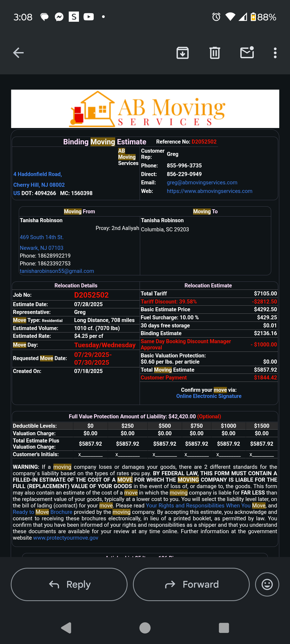Open the www.protectyourmove.gov link
The height and width of the screenshot is (644, 290).
[x=66, y=538]
